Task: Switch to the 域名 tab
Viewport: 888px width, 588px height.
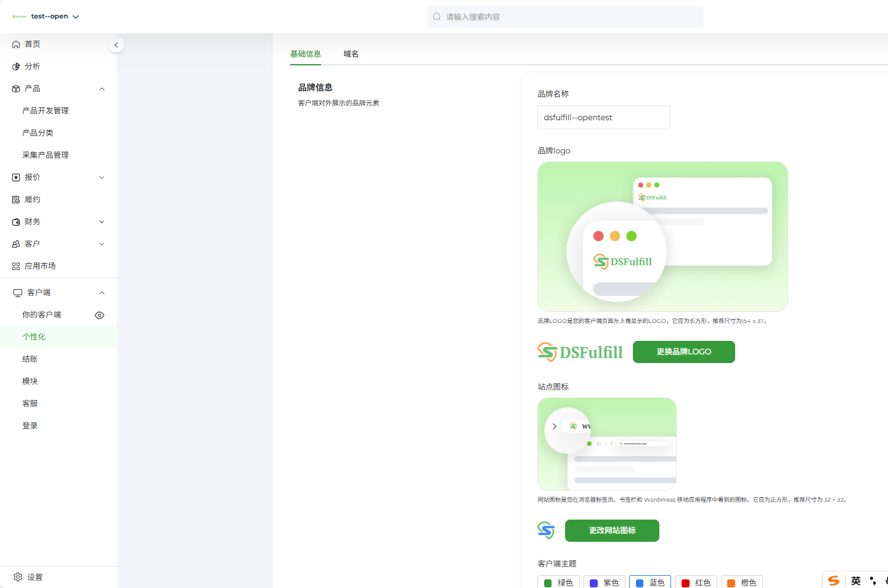Action: 351,54
